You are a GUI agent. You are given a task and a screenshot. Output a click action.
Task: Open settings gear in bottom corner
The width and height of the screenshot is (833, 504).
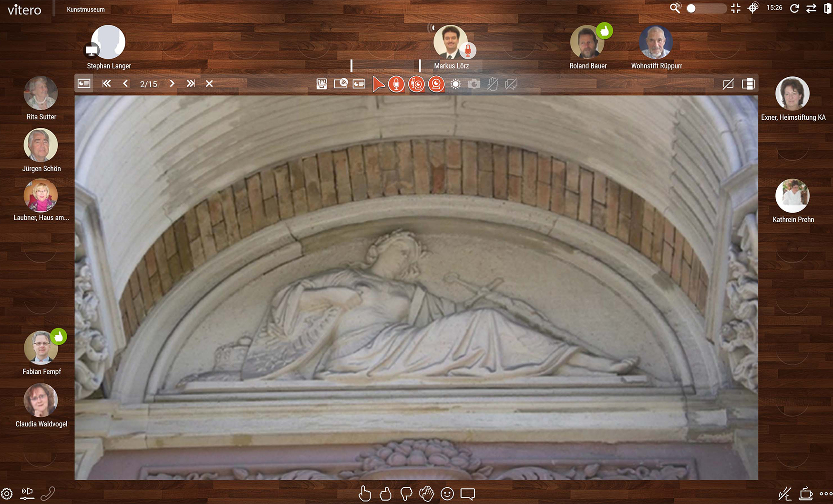click(7, 494)
